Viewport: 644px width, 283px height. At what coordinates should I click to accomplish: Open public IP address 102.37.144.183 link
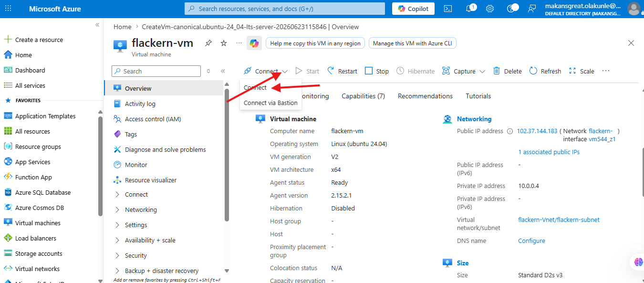coord(537,131)
